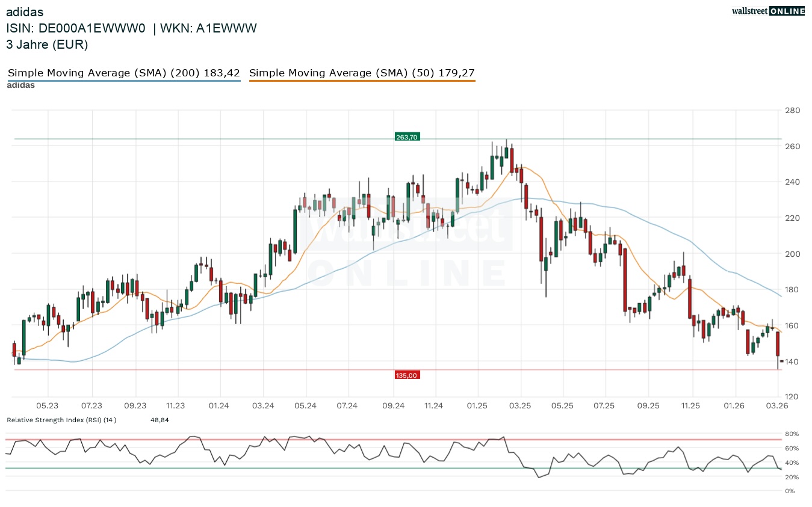The height and width of the screenshot is (507, 812).
Task: Select the Relative Strength Index (RSI) label
Action: pos(61,420)
